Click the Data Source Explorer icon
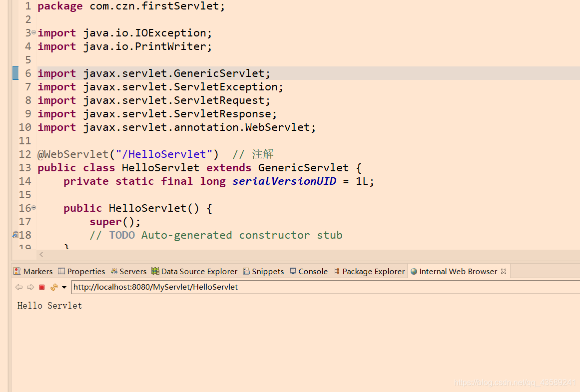 click(155, 271)
